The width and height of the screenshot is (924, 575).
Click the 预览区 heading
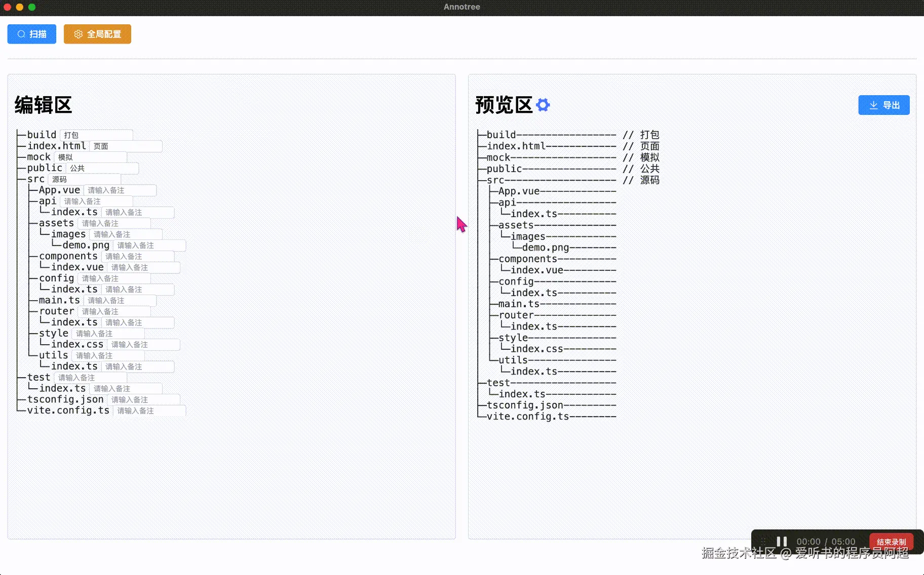(504, 105)
